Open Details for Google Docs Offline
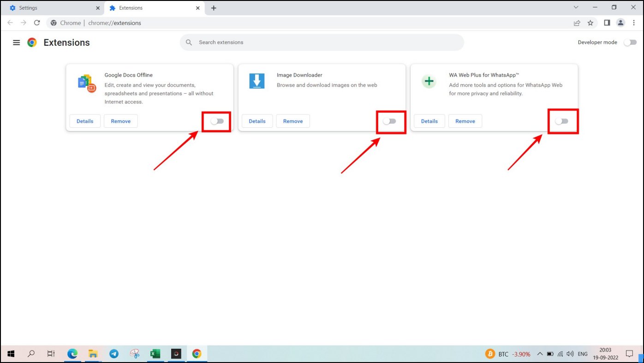Screen dimensions: 644x363 85,121
